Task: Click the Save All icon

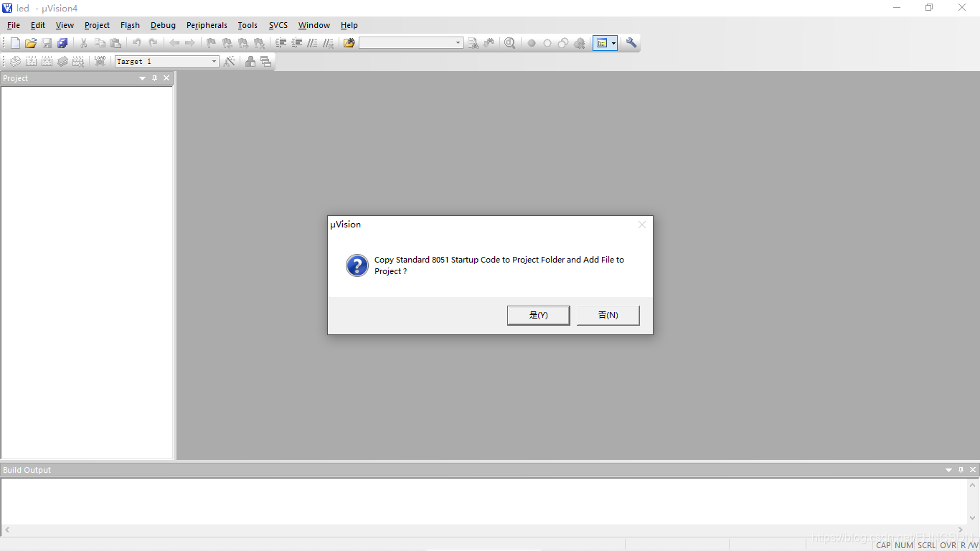Action: [62, 43]
